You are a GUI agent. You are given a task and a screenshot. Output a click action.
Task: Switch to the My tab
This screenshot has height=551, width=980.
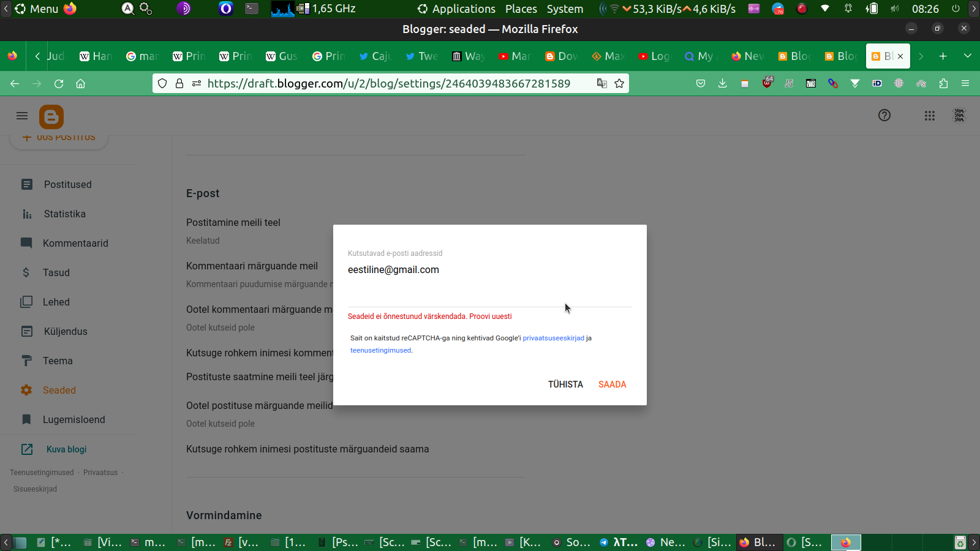click(x=701, y=56)
